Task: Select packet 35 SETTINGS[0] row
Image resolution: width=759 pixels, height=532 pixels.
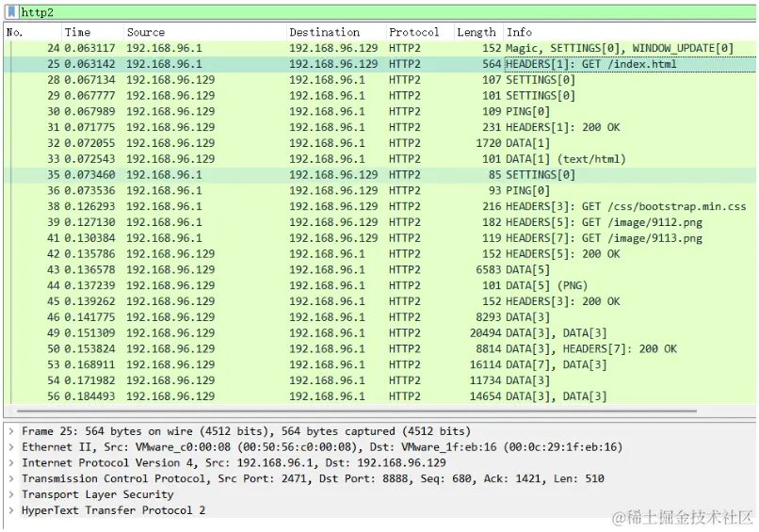Action: [x=379, y=175]
